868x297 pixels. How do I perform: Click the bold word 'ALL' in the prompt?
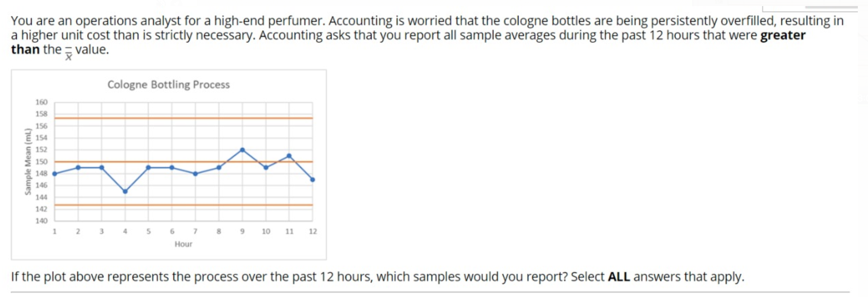(x=619, y=277)
